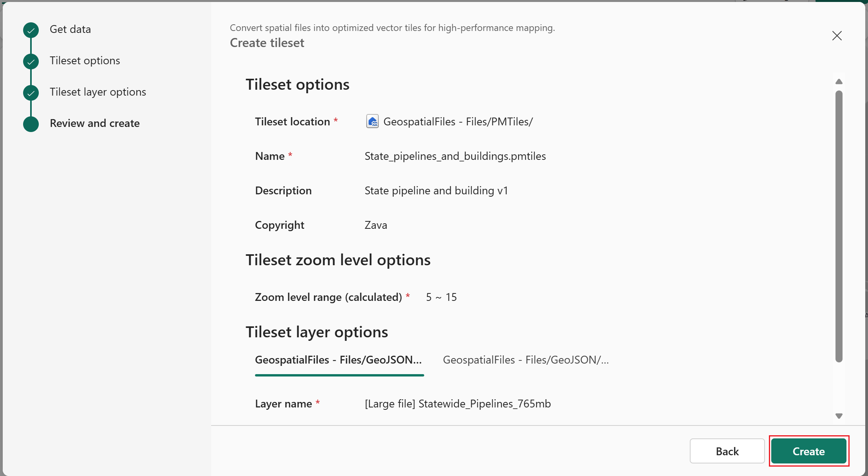This screenshot has height=476, width=868.
Task: Click the Statewide_Pipelines_765mb layer name value
Action: click(x=458, y=404)
